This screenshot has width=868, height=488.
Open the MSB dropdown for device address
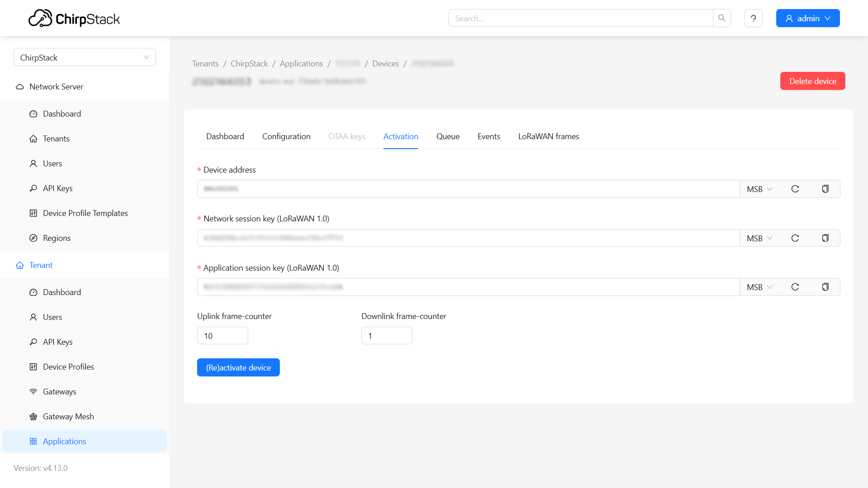(x=759, y=189)
